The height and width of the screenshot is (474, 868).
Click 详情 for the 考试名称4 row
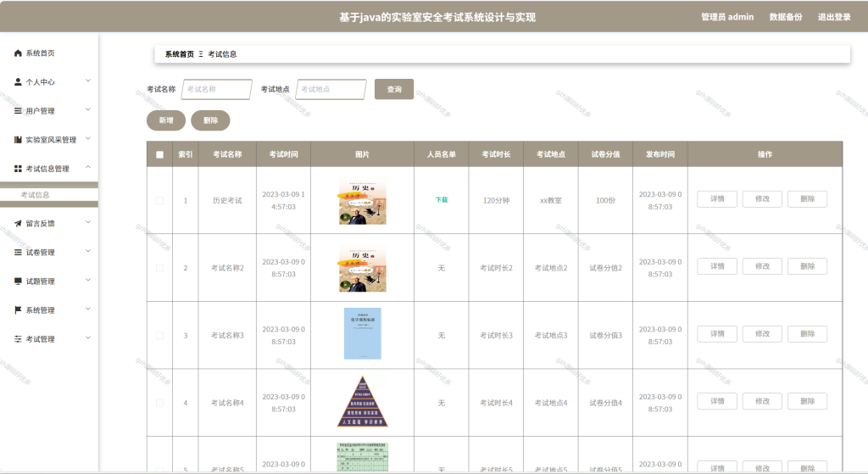717,401
